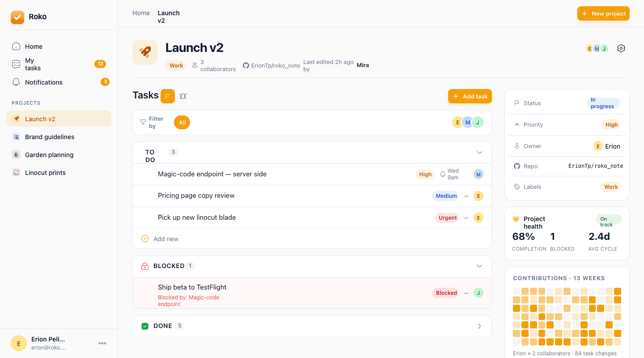Image resolution: width=644 pixels, height=358 pixels.
Task: Select Garden planning project
Action: coord(59,154)
